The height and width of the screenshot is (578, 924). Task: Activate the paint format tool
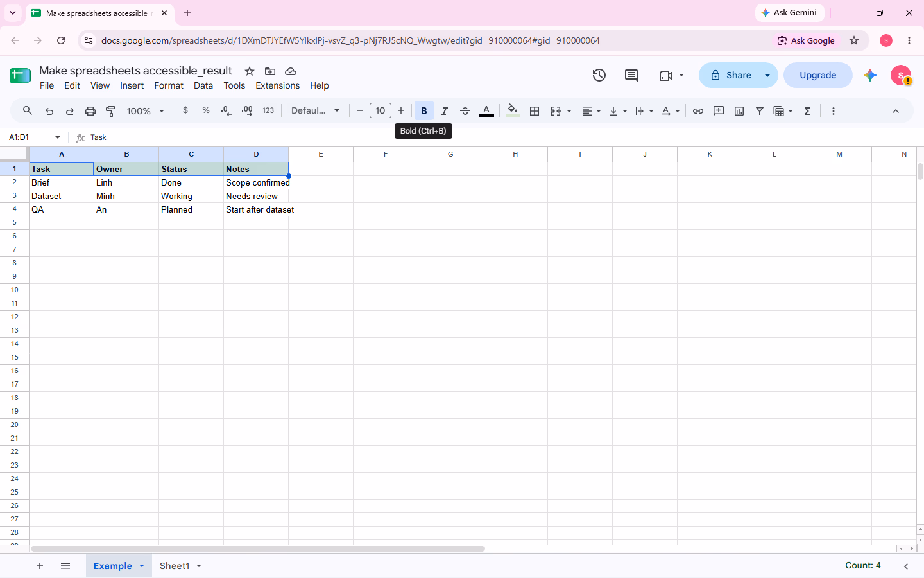[111, 111]
